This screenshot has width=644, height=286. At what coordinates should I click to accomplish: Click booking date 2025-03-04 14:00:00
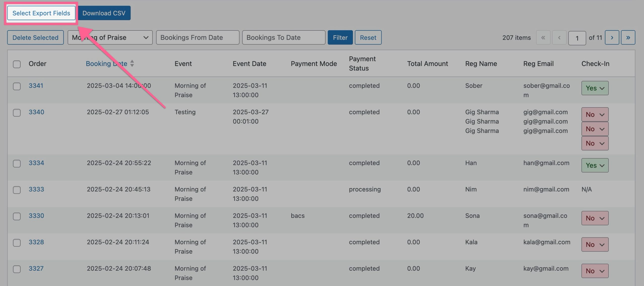click(x=119, y=86)
